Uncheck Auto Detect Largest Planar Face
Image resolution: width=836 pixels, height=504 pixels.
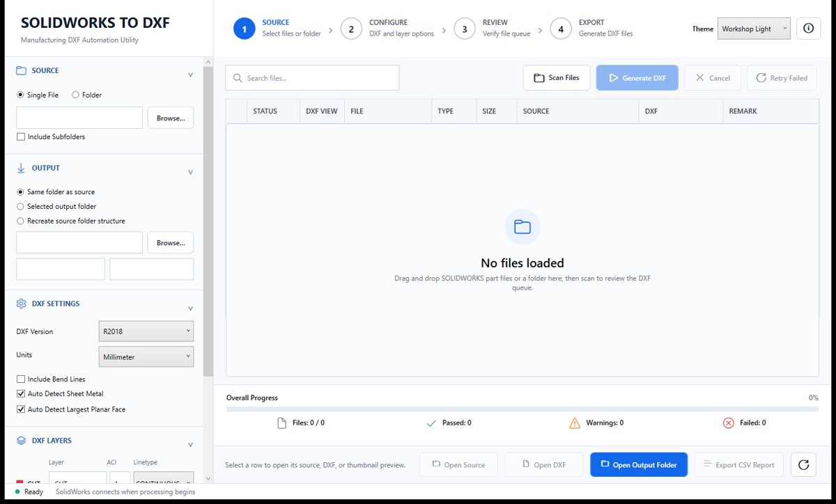(20, 409)
